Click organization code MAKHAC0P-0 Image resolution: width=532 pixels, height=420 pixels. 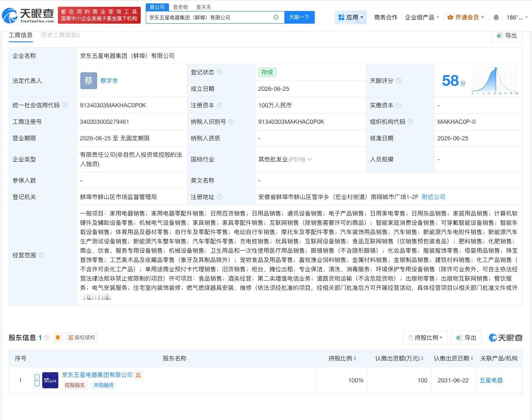456,122
